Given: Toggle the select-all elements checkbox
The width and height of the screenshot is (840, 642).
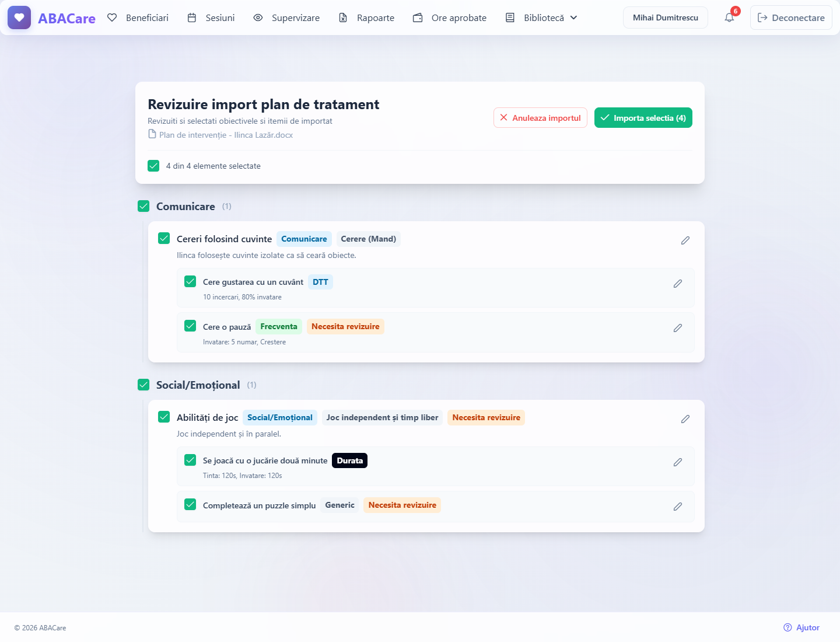Looking at the screenshot, I should point(153,166).
